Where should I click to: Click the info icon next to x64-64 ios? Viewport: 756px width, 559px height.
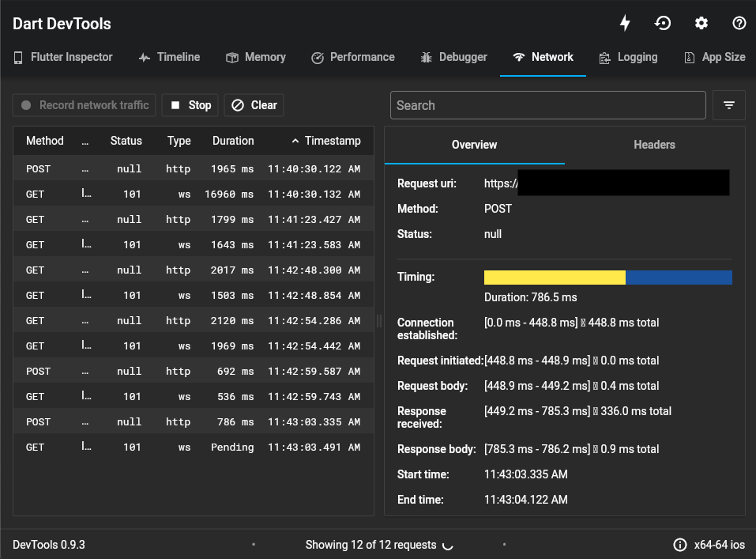click(x=680, y=545)
